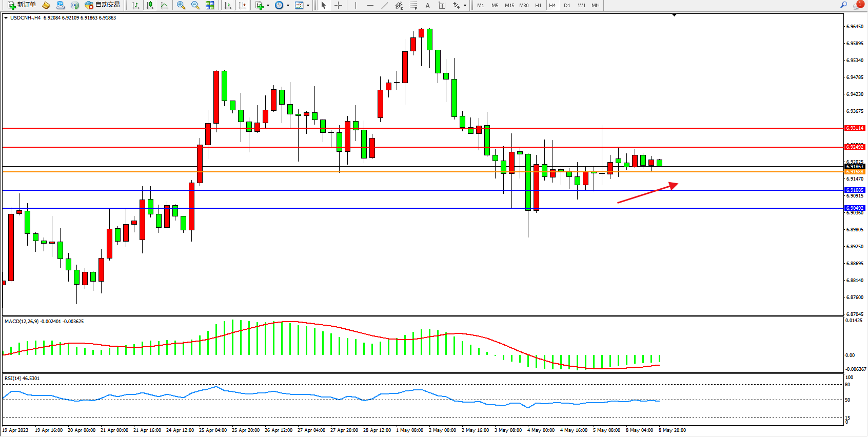The height and width of the screenshot is (437, 868).
Task: Click the 新订单 new order button
Action: pos(22,5)
